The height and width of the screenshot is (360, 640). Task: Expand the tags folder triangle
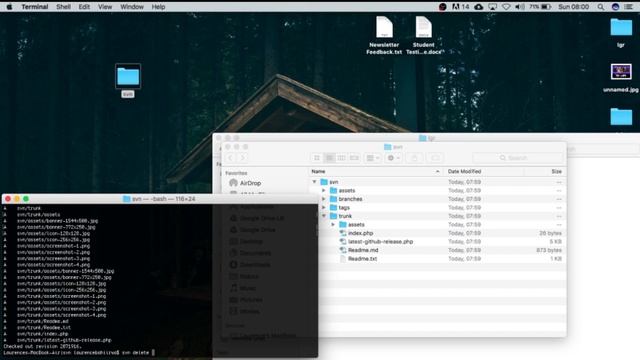324,208
